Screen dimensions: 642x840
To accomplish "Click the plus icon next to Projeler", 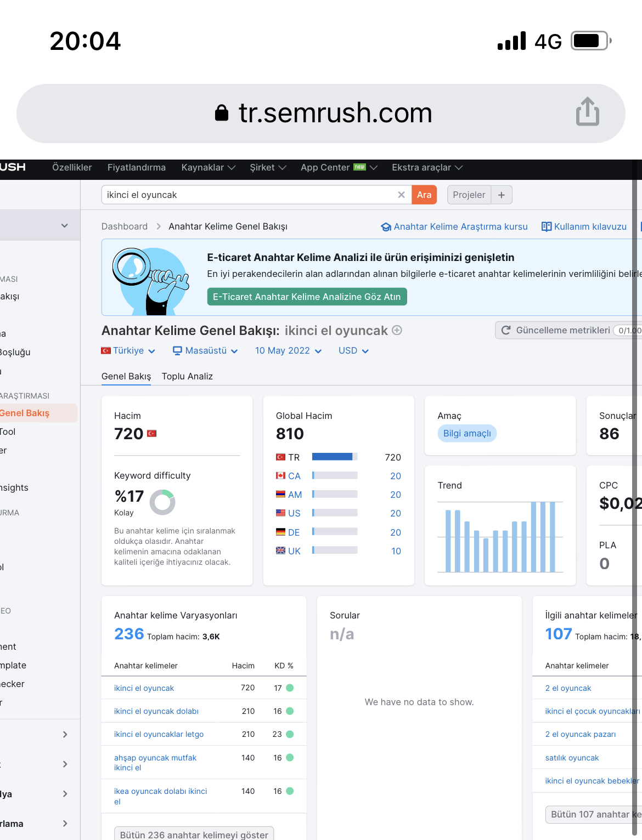I will click(502, 195).
